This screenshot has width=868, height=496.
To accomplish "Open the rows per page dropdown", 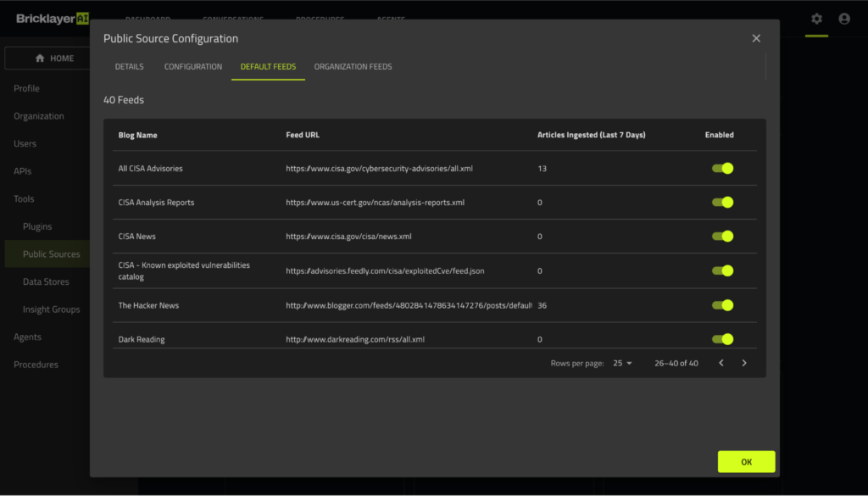I will tap(623, 363).
